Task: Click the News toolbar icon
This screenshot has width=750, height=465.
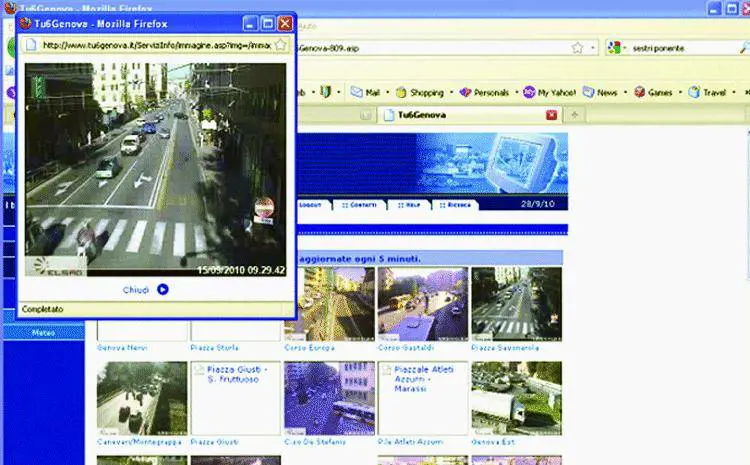Action: click(589, 92)
